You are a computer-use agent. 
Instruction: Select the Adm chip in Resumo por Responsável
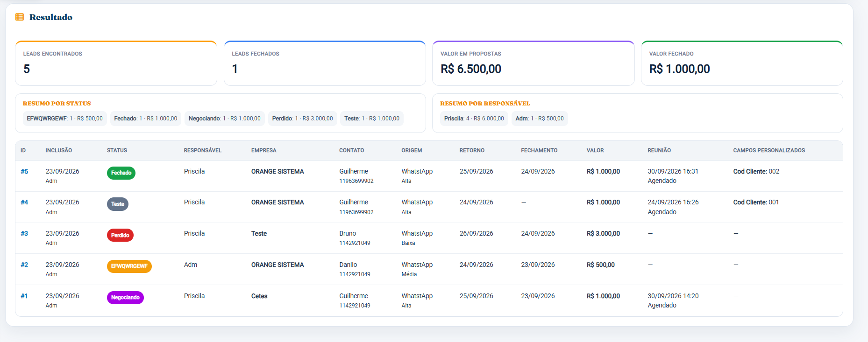540,119
